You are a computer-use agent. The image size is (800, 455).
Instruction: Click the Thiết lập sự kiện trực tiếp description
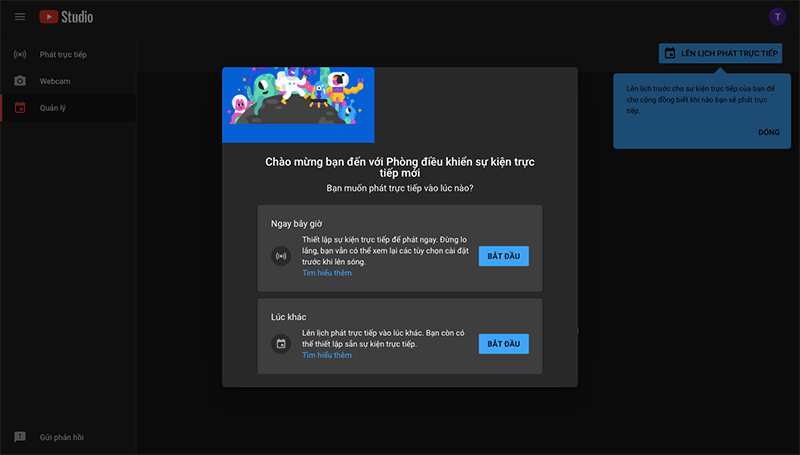[385, 250]
